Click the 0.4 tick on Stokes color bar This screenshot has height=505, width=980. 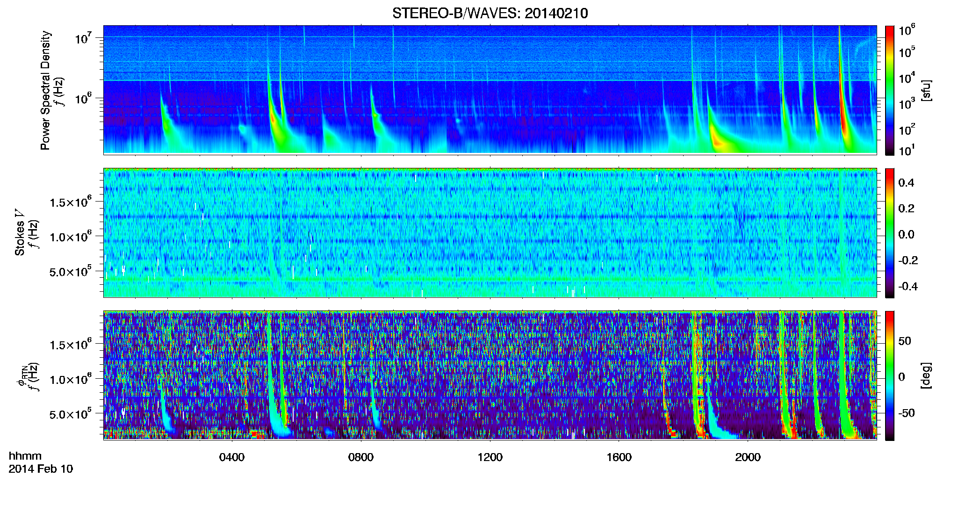(906, 183)
